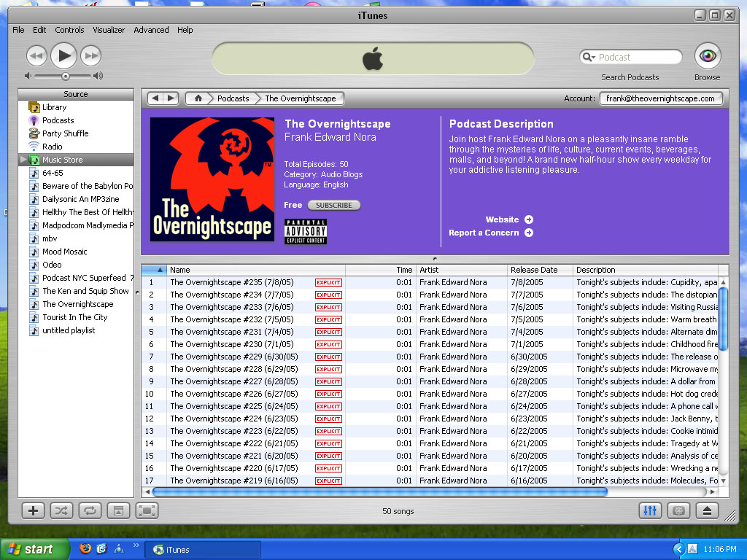Screen dimensions: 747x560
Task: Select The Overnightscape #230 episode
Action: click(429, 344)
